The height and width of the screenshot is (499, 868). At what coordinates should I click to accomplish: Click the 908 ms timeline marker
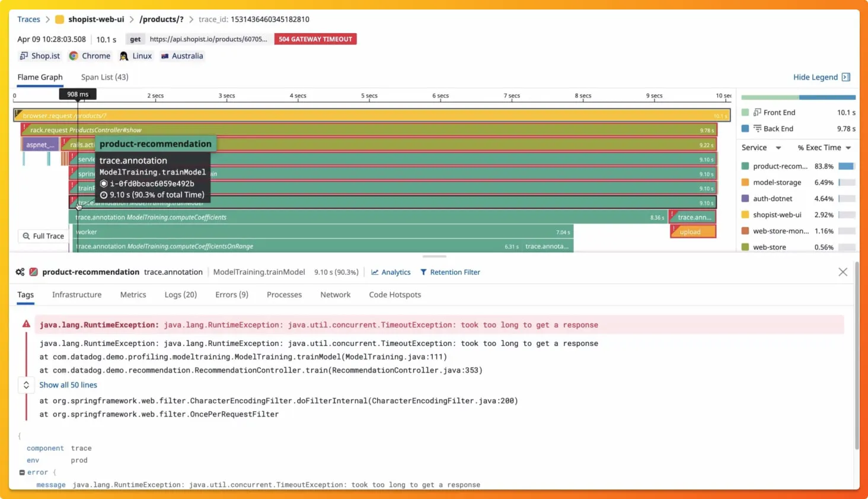pyautogui.click(x=78, y=94)
